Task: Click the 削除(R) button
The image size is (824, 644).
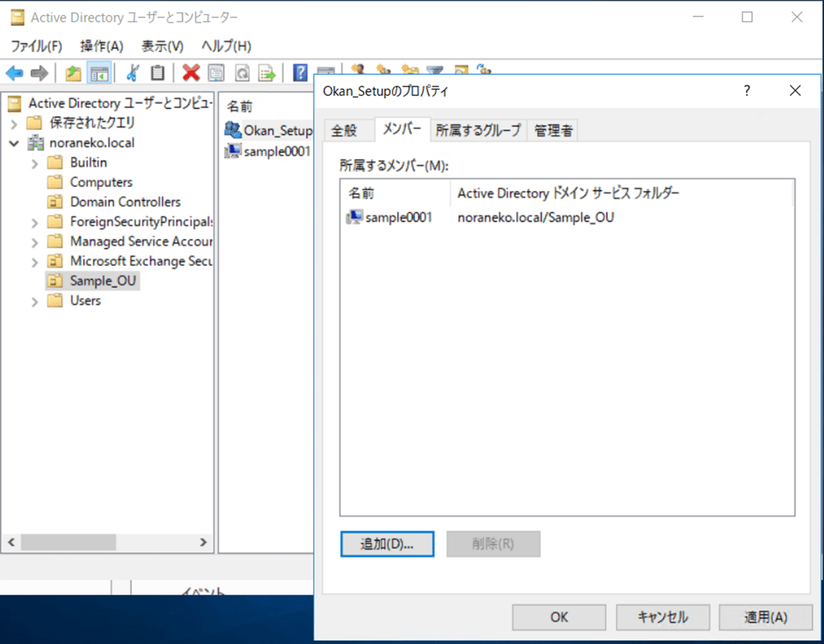Action: (x=493, y=543)
